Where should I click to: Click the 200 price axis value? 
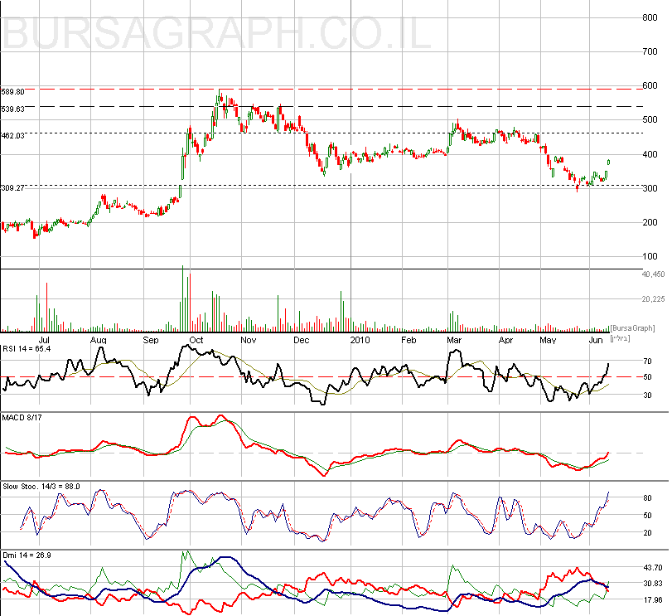650,222
